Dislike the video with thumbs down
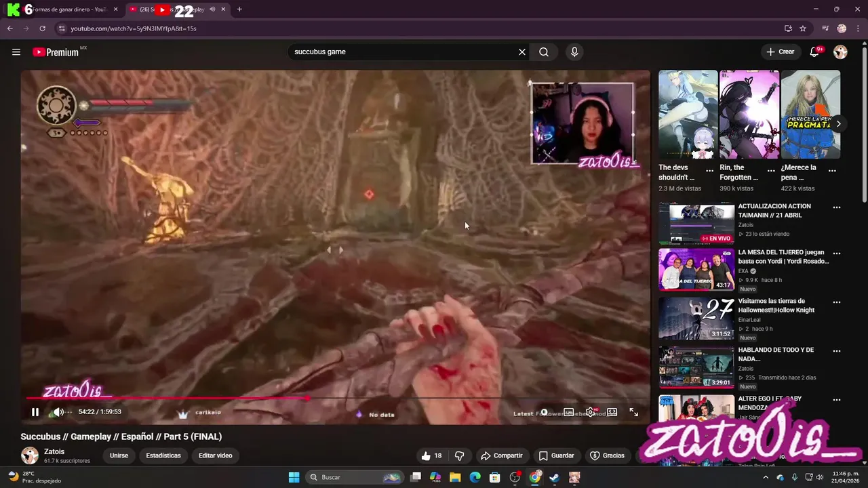 (459, 455)
